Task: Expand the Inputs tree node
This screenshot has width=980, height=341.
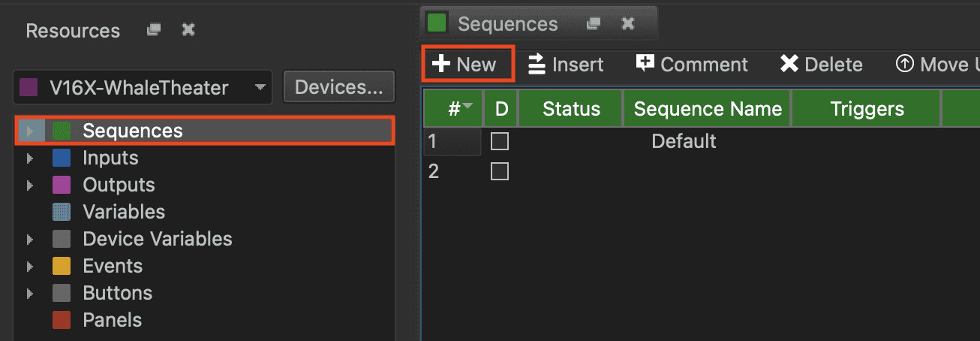Action: click(30, 158)
